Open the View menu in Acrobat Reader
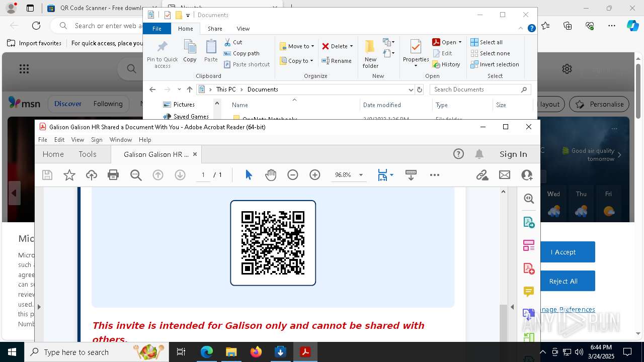The width and height of the screenshot is (644, 362). [77, 139]
